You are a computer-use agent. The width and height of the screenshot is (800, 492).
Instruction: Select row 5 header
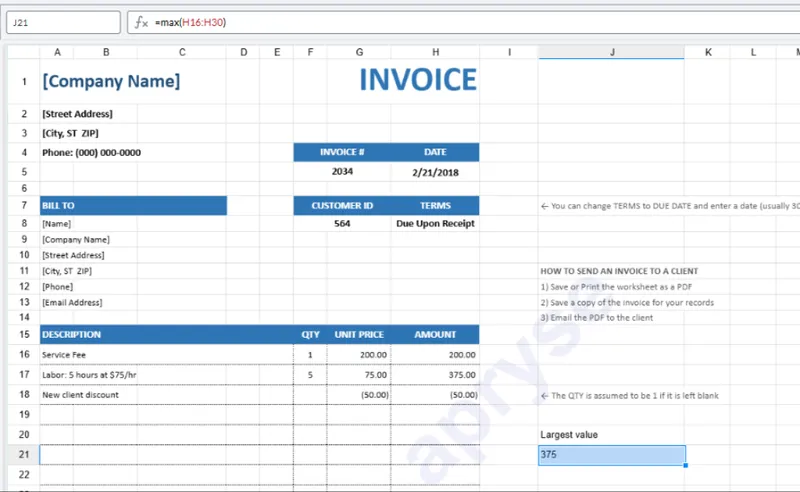coord(23,171)
